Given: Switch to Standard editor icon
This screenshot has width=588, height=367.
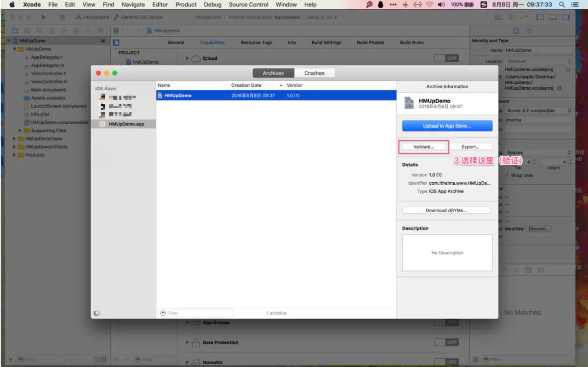Looking at the screenshot, I should (x=498, y=17).
